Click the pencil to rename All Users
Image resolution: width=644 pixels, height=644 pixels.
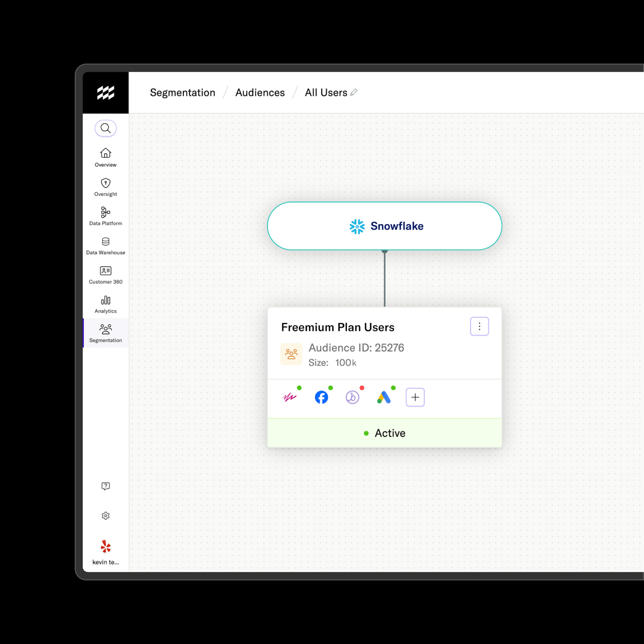[354, 92]
